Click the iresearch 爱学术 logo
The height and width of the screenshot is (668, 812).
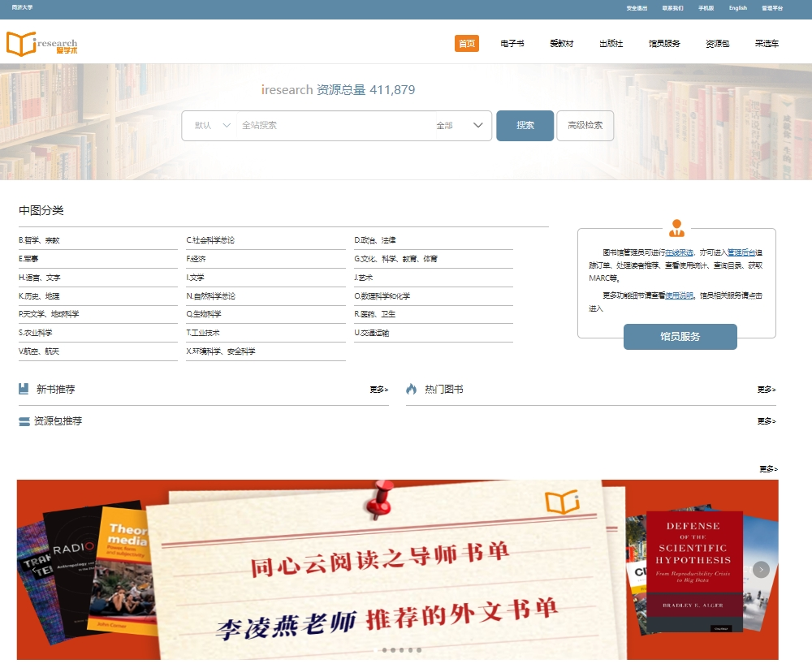(41, 44)
